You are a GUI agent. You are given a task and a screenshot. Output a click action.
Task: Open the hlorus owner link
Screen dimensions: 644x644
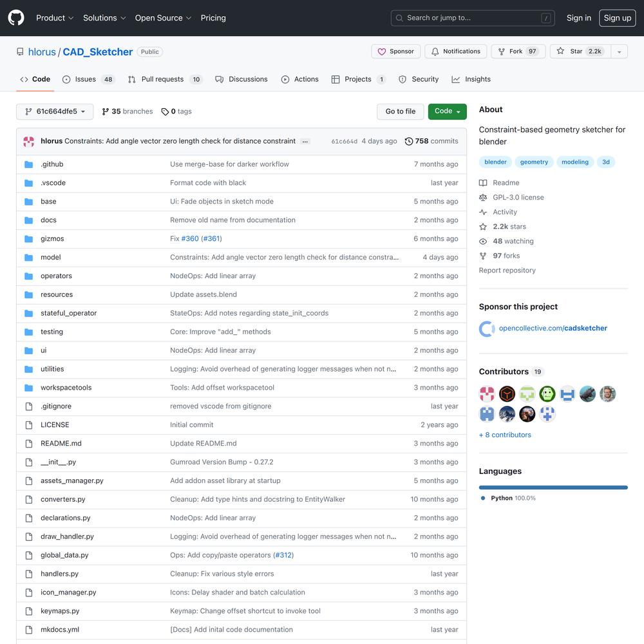[42, 52]
